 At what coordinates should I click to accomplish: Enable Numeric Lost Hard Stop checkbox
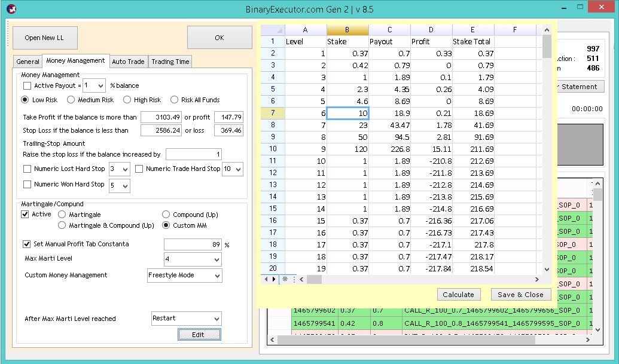pyautogui.click(x=28, y=169)
